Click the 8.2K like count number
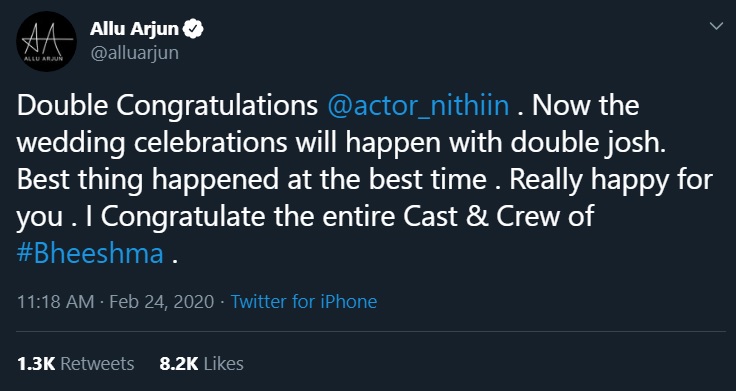Viewport: 736px width, 391px height. click(x=179, y=364)
